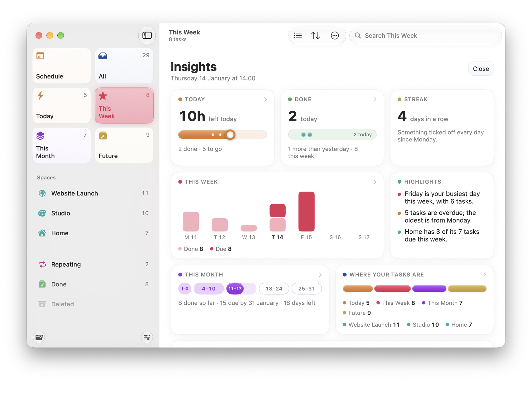Open the sort arrows toolbar icon

(x=315, y=36)
